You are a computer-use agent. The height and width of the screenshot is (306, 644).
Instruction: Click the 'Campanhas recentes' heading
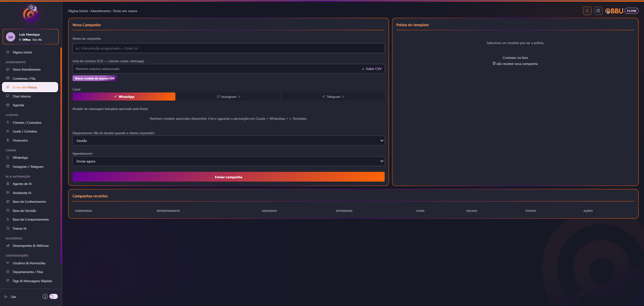click(90, 196)
